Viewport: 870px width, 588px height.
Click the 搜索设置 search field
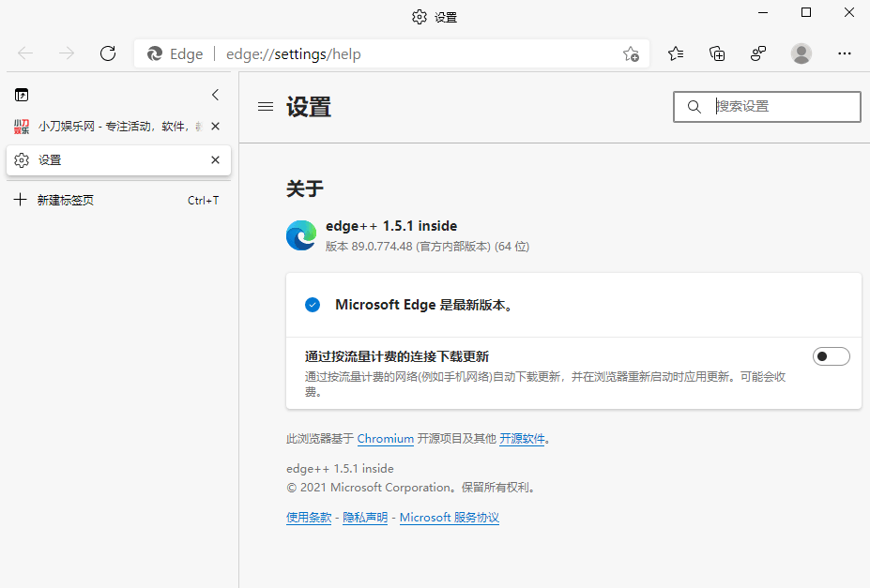point(767,106)
